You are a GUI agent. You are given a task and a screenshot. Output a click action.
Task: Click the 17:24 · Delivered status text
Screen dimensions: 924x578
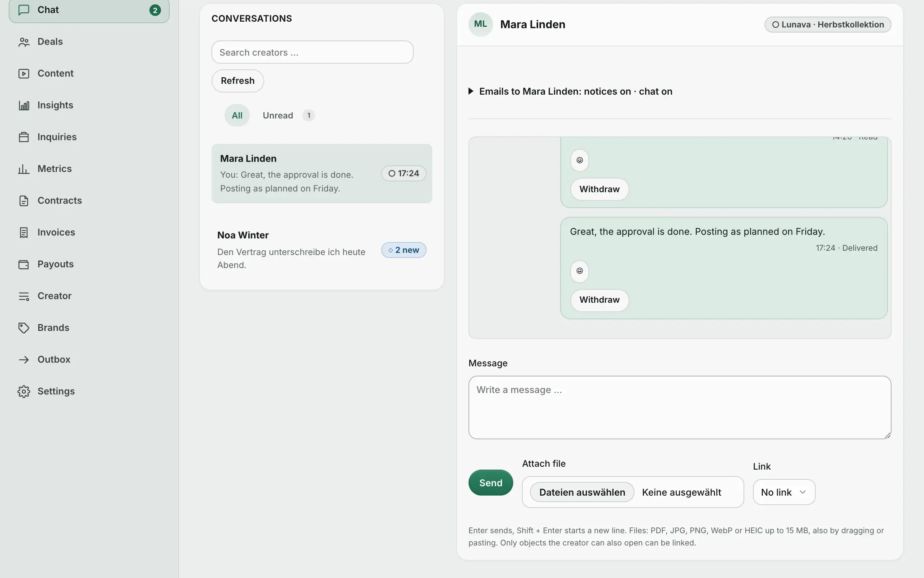click(x=846, y=248)
